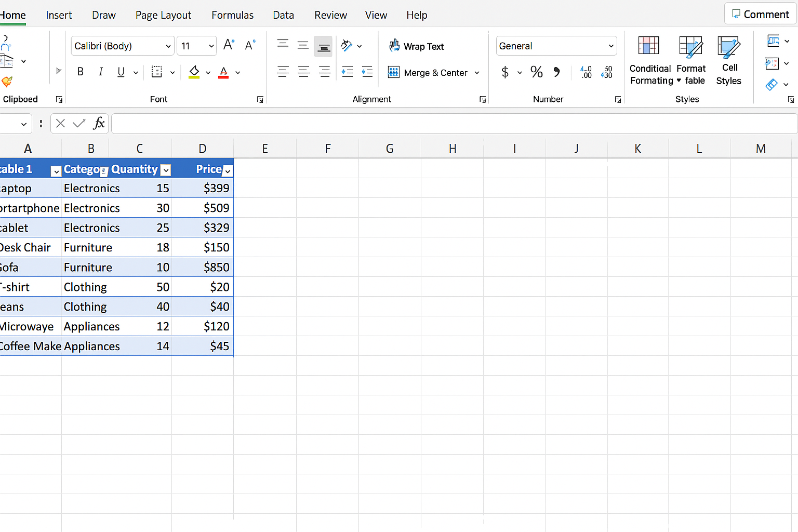Confirm formula entry checkmark icon
This screenshot has height=532, width=798.
click(x=79, y=123)
